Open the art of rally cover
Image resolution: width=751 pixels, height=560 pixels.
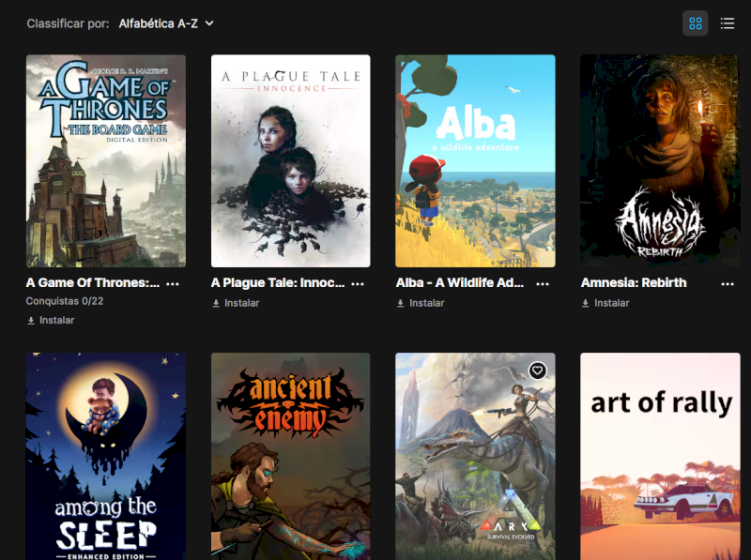coord(660,456)
